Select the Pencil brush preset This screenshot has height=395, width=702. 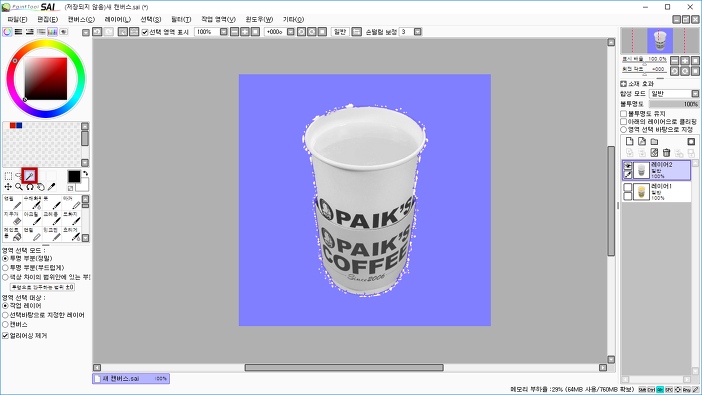coord(13,203)
